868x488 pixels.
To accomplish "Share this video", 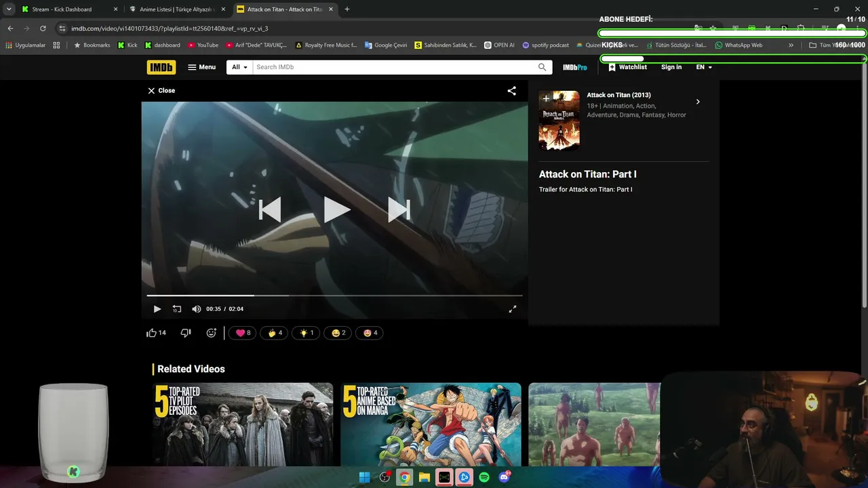I will tap(512, 90).
